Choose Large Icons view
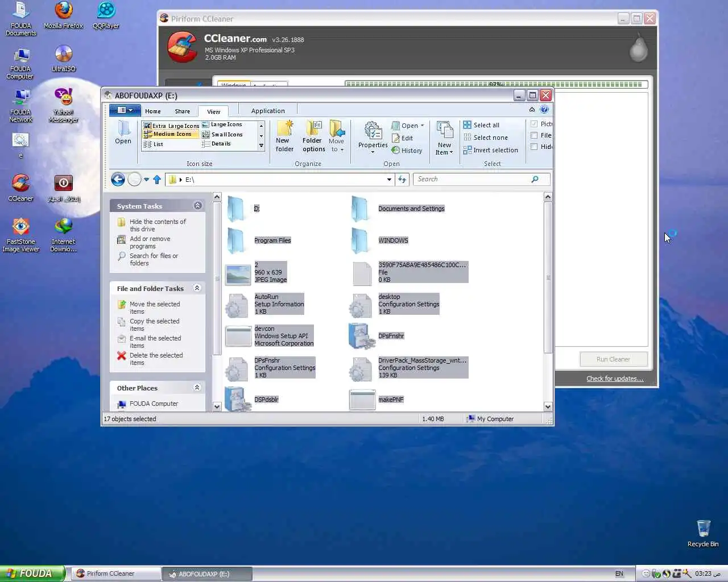 pyautogui.click(x=222, y=124)
